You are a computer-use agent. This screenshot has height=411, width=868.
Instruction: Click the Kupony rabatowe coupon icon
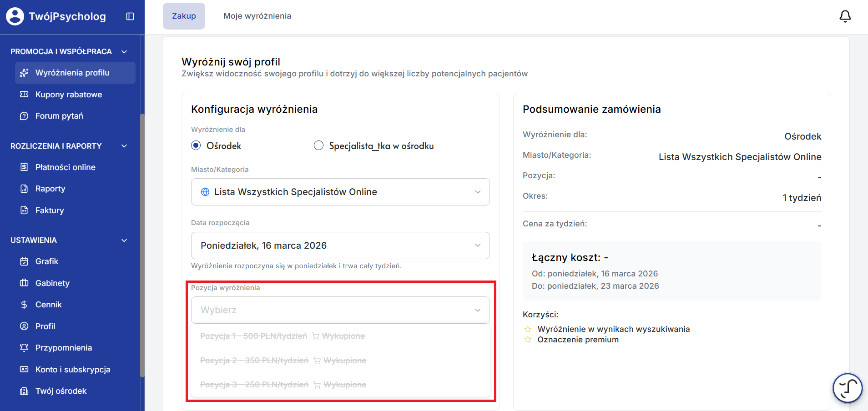click(24, 95)
